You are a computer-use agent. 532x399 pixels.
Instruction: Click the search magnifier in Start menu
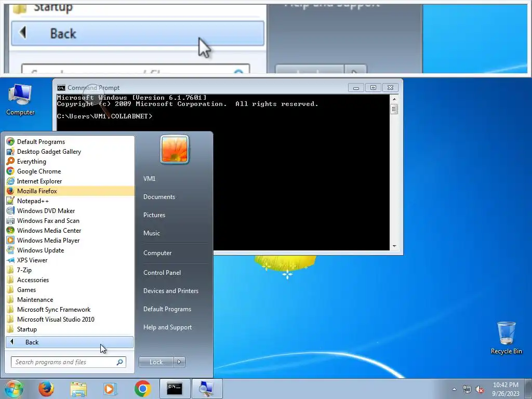[120, 362]
